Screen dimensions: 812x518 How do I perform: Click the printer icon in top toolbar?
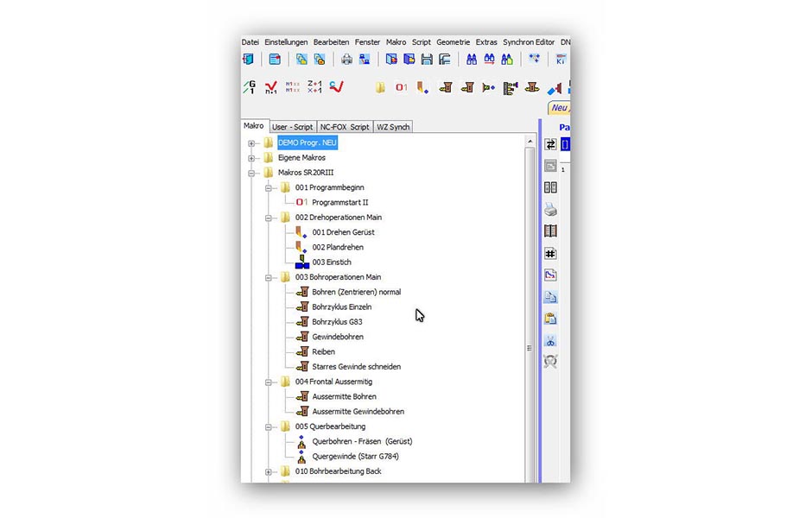coord(346,60)
